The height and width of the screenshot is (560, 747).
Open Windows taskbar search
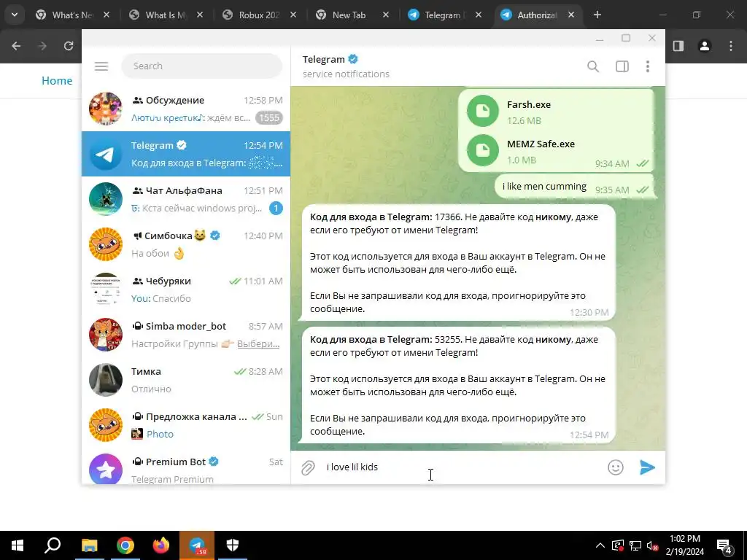53,545
